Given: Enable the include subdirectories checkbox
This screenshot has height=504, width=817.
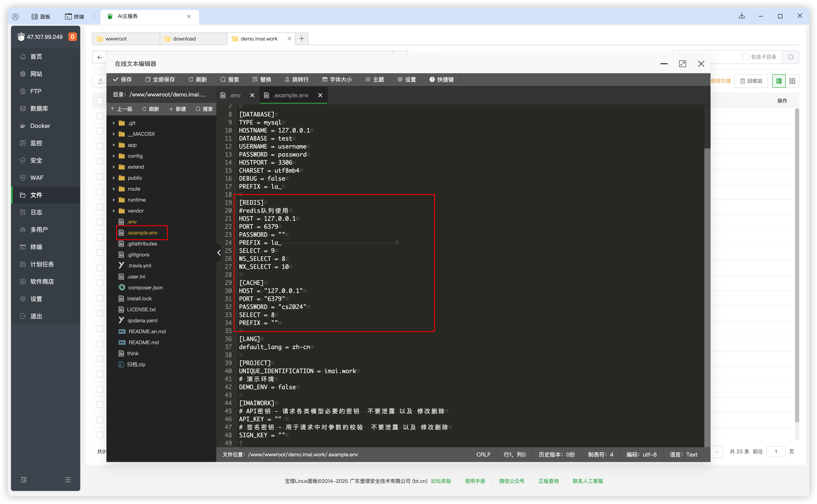Looking at the screenshot, I should click(746, 57).
